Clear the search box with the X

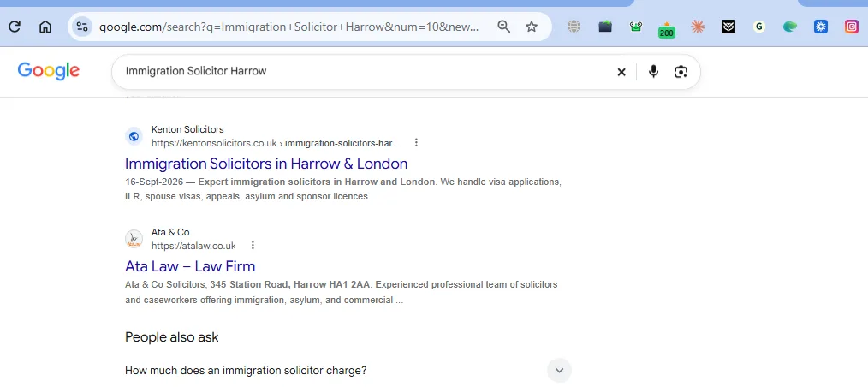coord(621,72)
